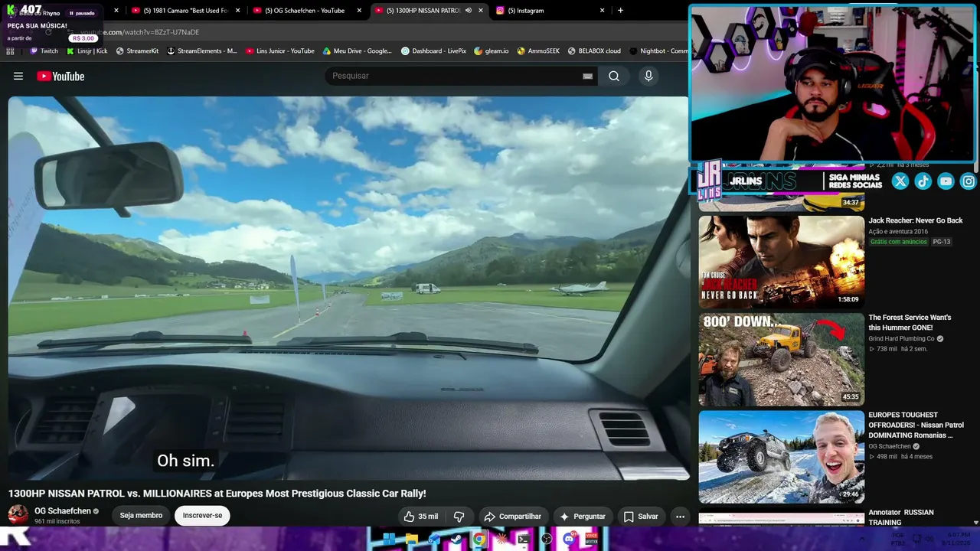This screenshot has height=551, width=980.
Task: Open File Explorer from the taskbar
Action: click(x=411, y=540)
